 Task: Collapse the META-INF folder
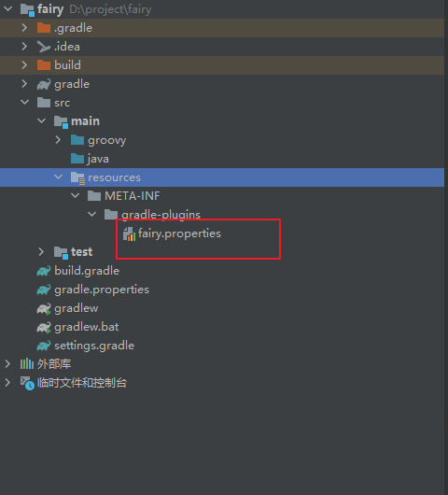coord(75,196)
